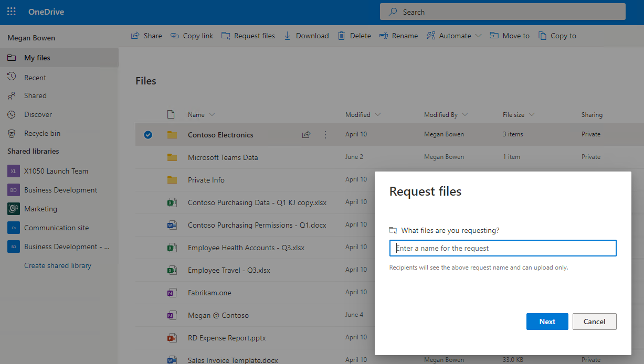The width and height of the screenshot is (644, 364).
Task: Click Copy to in the toolbar
Action: 557,36
